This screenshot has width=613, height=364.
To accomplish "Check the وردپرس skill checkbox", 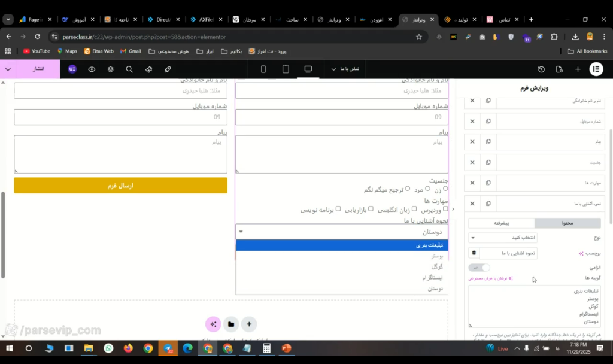I will click(445, 209).
